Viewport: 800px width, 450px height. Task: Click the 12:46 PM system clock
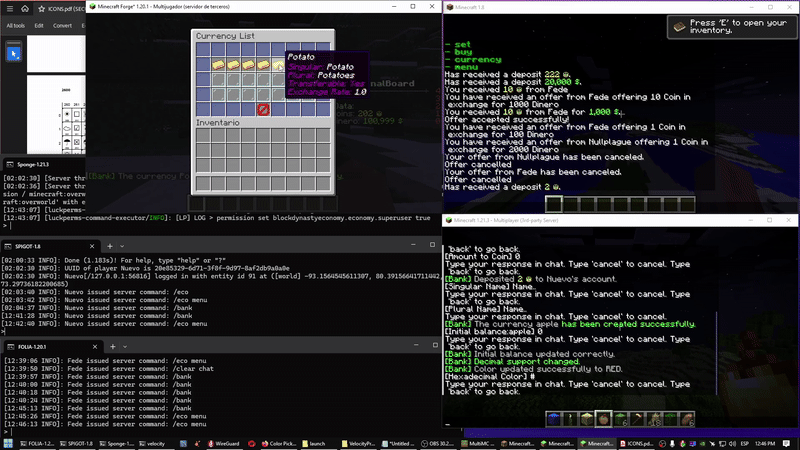(764, 443)
